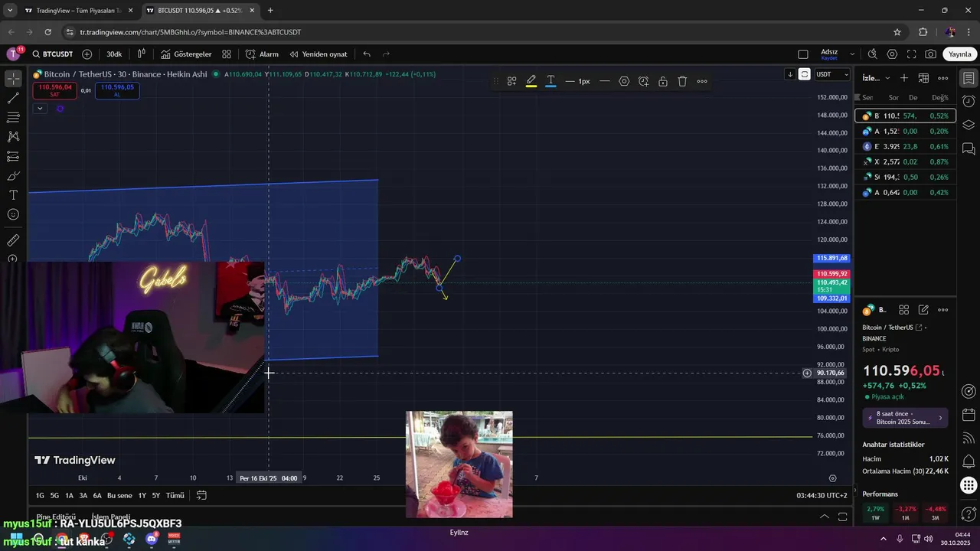Open watchlist advanced view table icon

923,78
